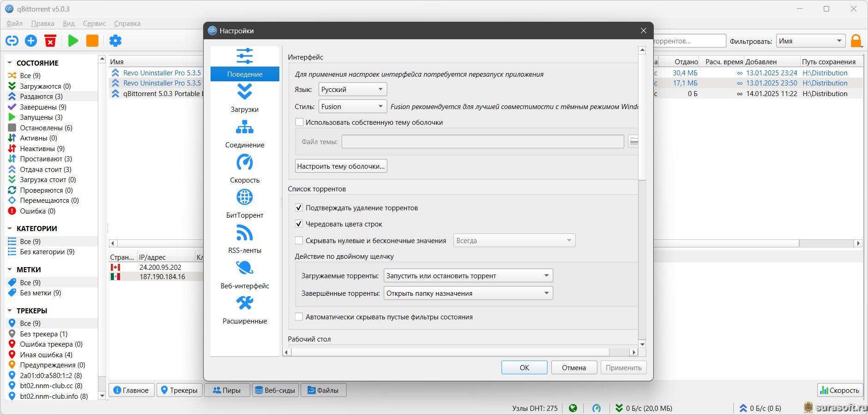This screenshot has height=415, width=868.
Task: Switch to the Главное bottom tab
Action: [131, 390]
